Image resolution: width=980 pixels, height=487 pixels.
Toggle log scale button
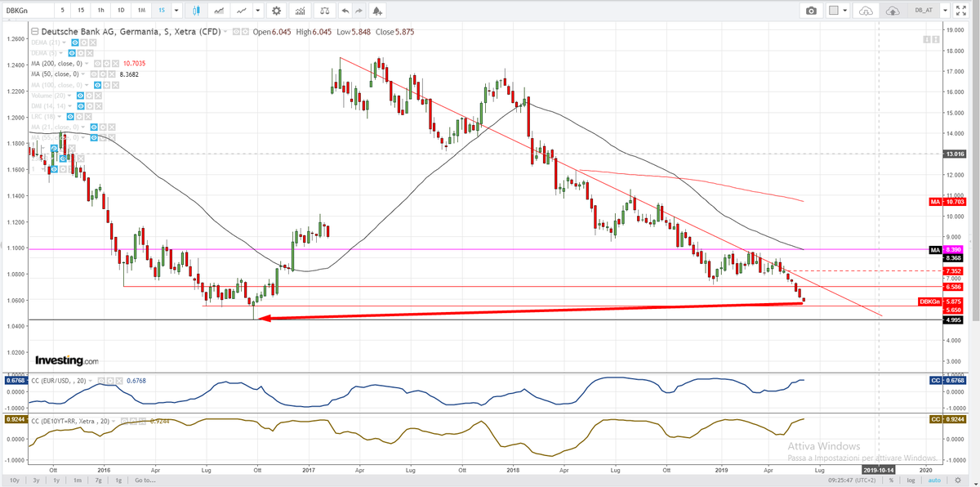point(911,480)
